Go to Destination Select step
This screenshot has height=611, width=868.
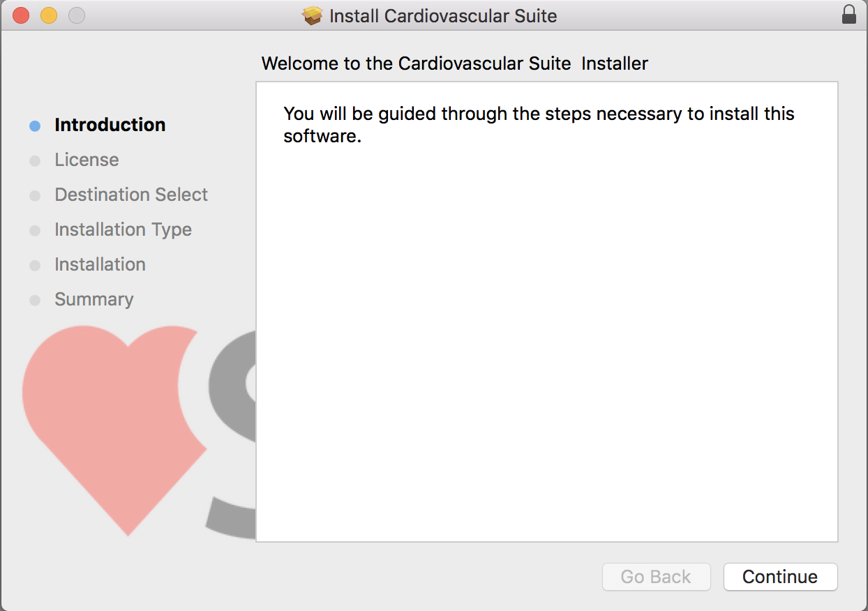point(131,195)
